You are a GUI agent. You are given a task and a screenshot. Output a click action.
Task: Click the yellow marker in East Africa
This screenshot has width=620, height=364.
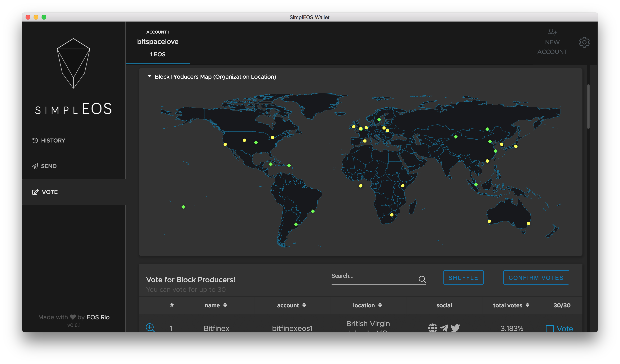pos(403,186)
